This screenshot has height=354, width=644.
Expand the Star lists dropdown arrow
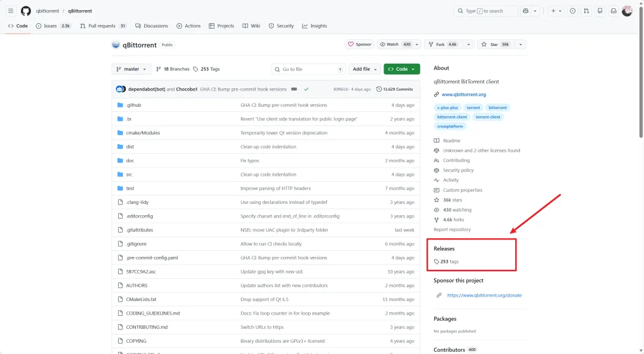[x=521, y=44]
